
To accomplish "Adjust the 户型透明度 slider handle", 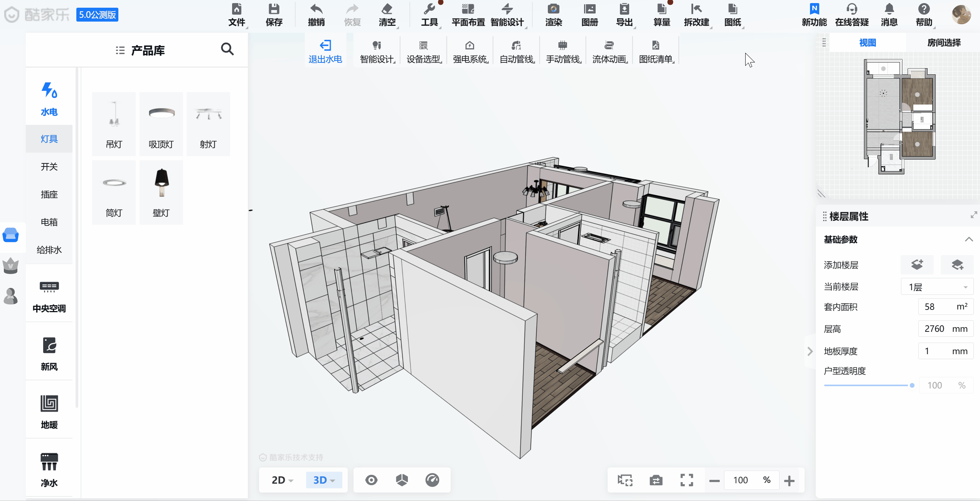I will click(x=912, y=385).
